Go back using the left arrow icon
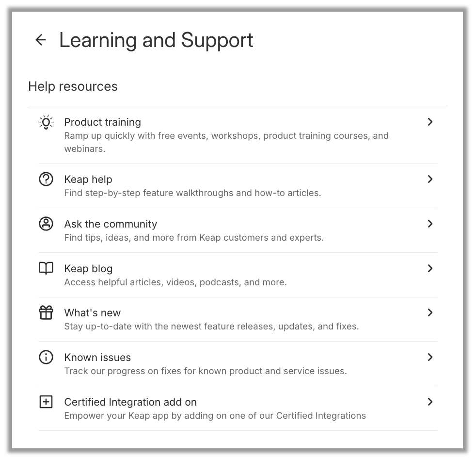Image resolution: width=476 pixels, height=459 pixels. coord(41,40)
